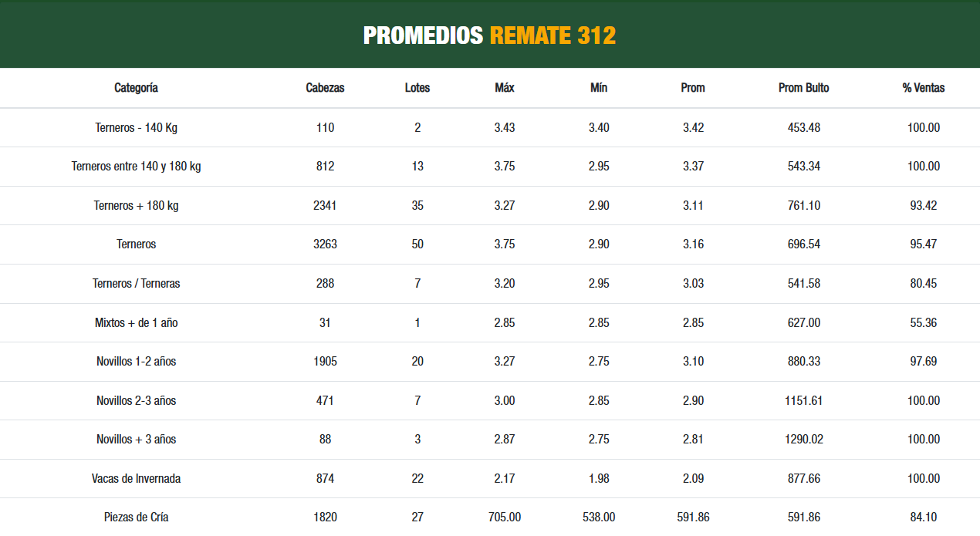Click the Terneros + 180 kg category
980x536 pixels.
[136, 206]
